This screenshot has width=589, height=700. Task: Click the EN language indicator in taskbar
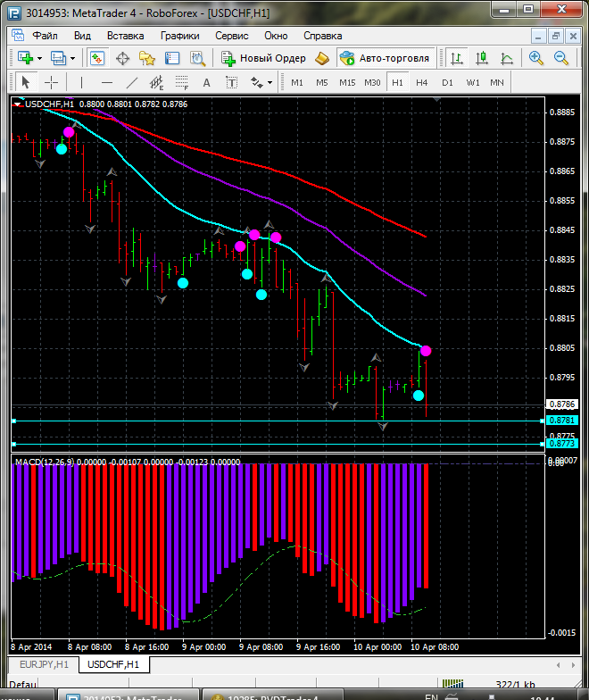point(432,696)
